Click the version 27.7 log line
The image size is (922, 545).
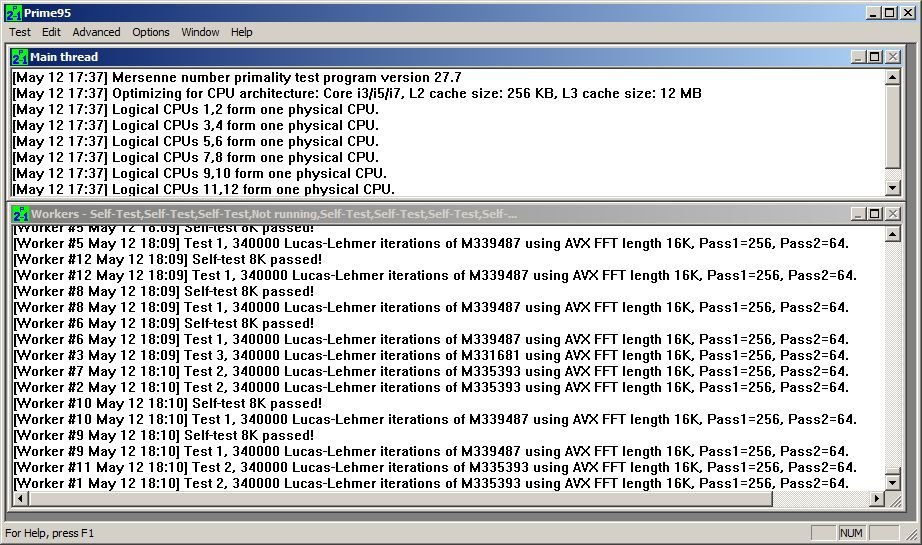click(237, 78)
